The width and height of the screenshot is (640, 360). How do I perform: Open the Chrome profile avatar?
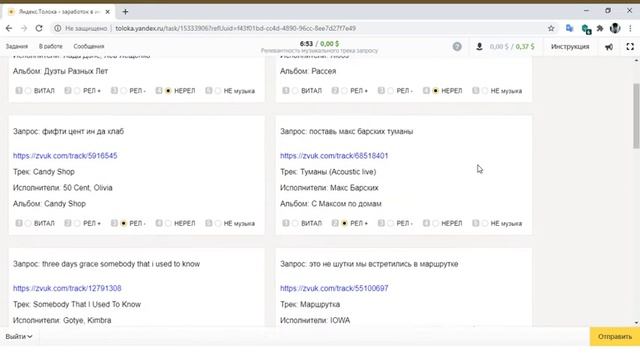(615, 28)
